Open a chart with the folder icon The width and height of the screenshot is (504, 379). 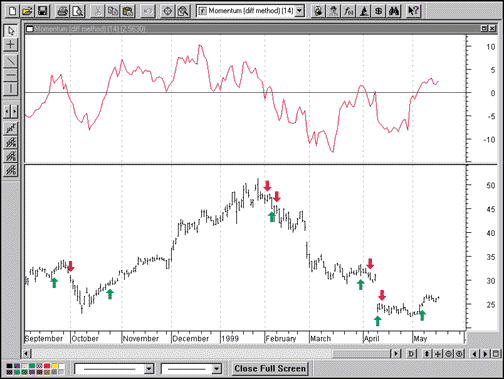pyautogui.click(x=27, y=11)
